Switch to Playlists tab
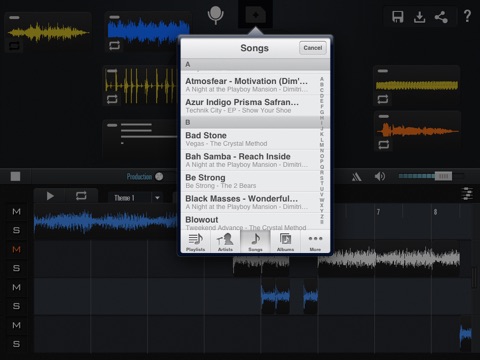 tap(196, 242)
